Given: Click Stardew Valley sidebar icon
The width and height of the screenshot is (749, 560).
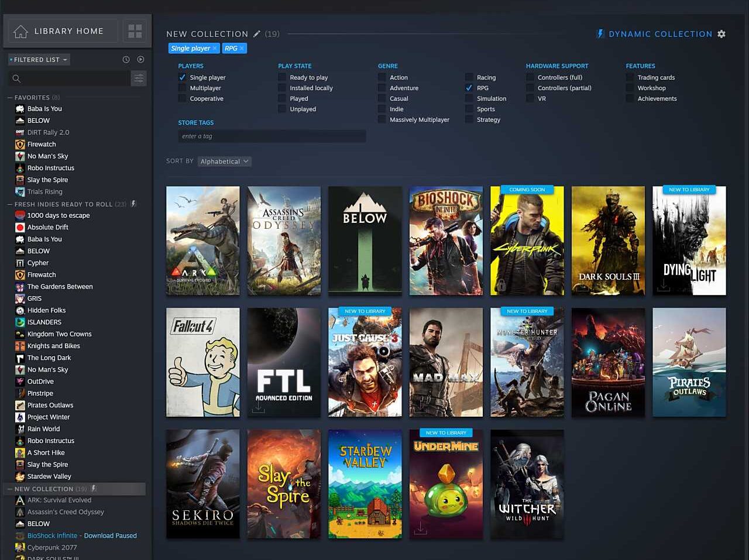Looking at the screenshot, I should [x=20, y=476].
